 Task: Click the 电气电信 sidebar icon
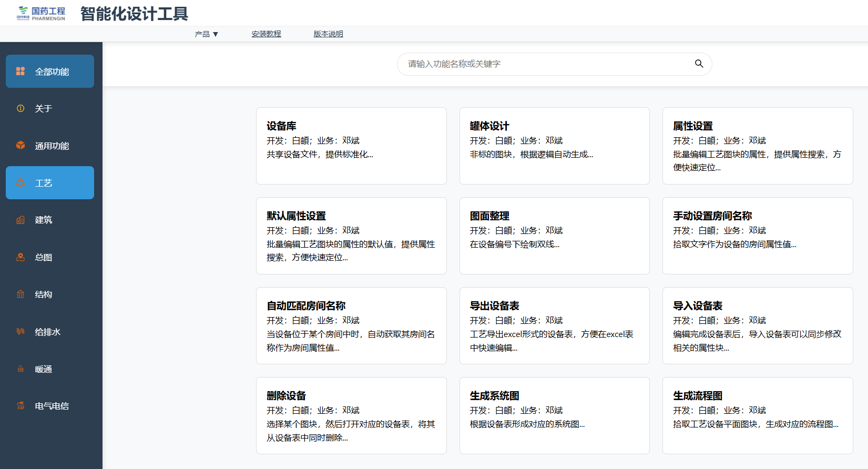click(21, 406)
